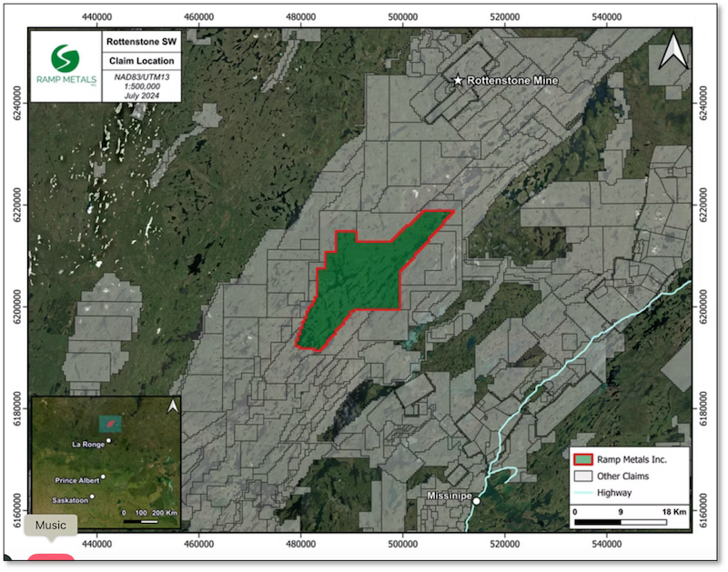728x572 pixels.
Task: Click the north arrow in the inset map
Action: click(x=173, y=405)
